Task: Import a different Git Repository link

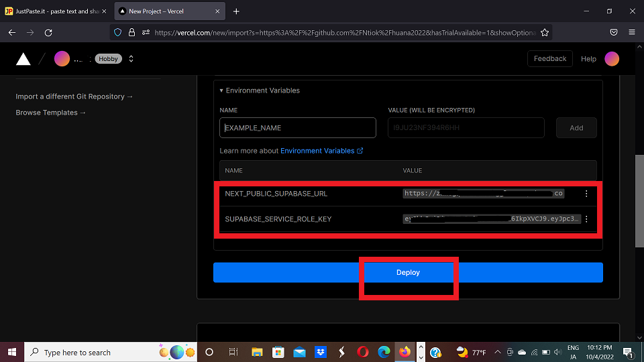Action: pyautogui.click(x=74, y=97)
